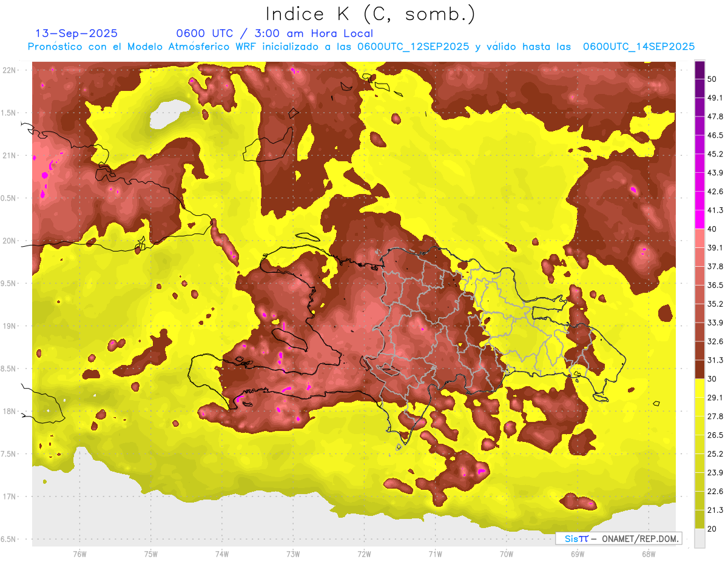
Task: Click the 'Indice K (C, somb.)' title
Action: tap(371, 14)
